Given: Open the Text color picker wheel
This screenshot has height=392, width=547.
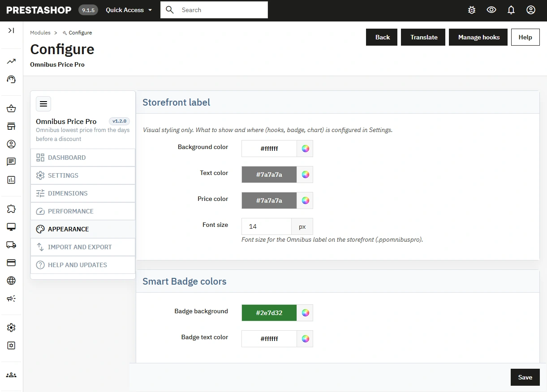Looking at the screenshot, I should pyautogui.click(x=305, y=175).
